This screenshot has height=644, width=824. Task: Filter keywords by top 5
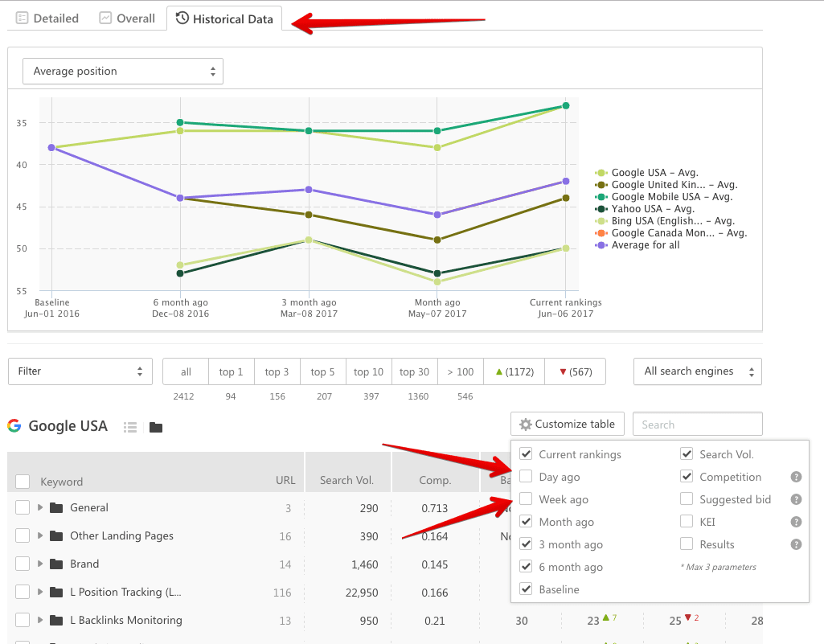pyautogui.click(x=322, y=371)
